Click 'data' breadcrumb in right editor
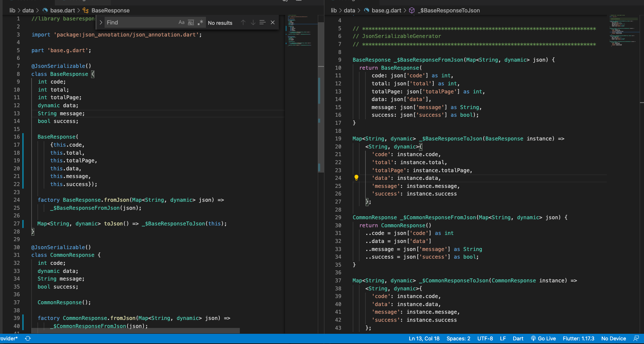 click(x=350, y=11)
